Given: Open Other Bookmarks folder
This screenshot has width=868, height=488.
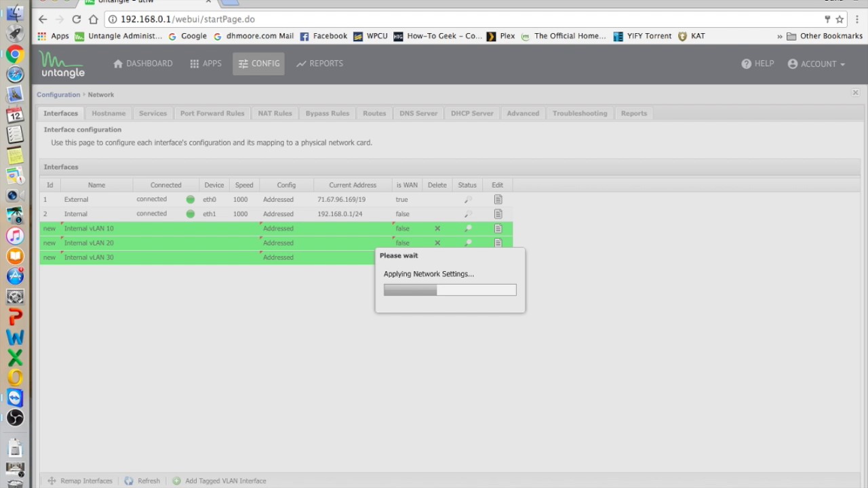Looking at the screenshot, I should click(825, 36).
